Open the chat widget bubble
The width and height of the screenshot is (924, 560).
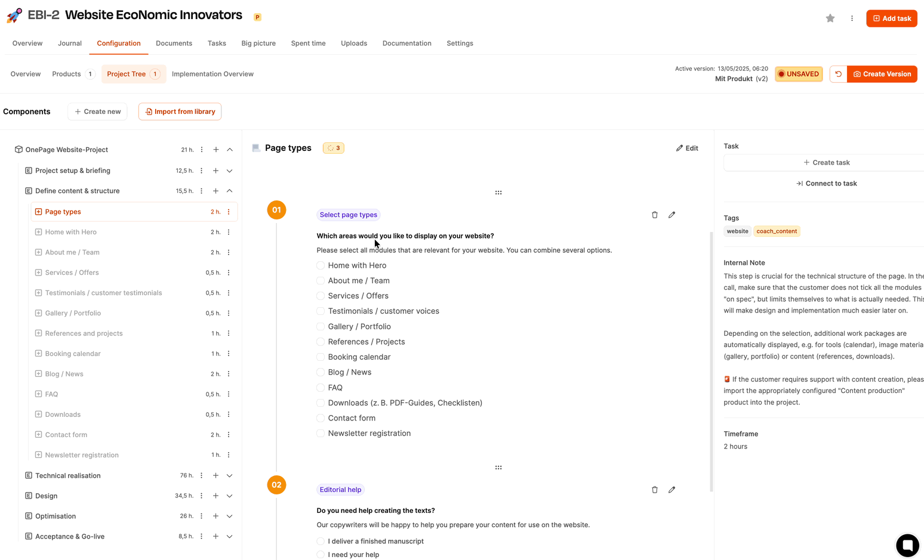(907, 544)
